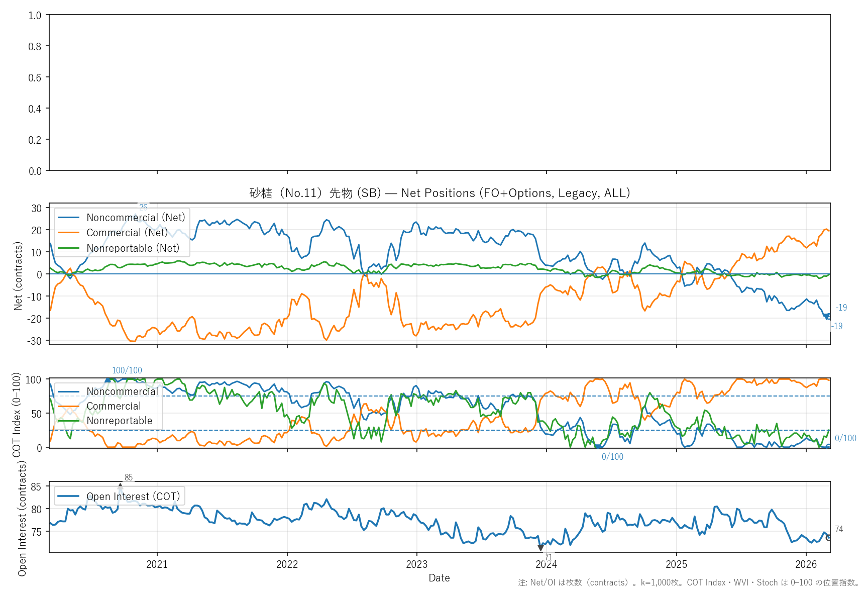Screen dimensions: 868x593
Task: Click the circle marker beside latest Open Interest 74
Action: [x=829, y=538]
